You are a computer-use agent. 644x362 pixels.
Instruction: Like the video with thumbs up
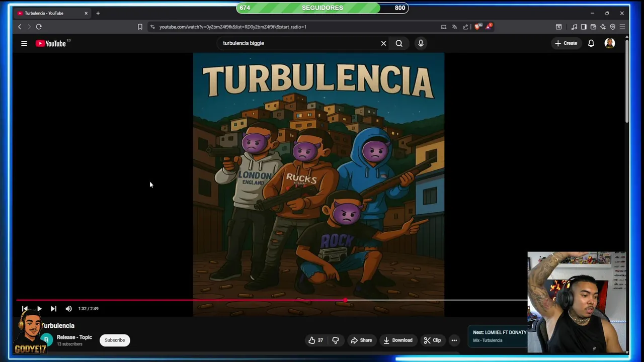click(x=316, y=340)
